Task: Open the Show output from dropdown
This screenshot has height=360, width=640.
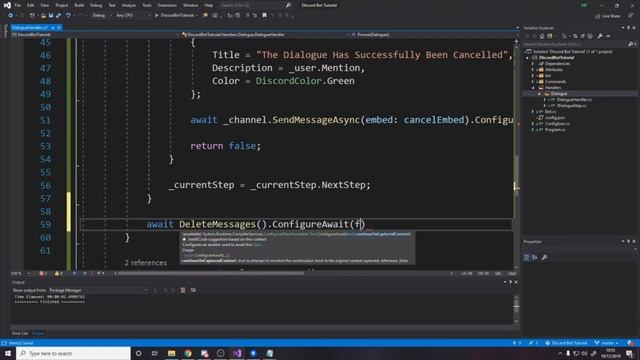Action: click(x=99, y=290)
